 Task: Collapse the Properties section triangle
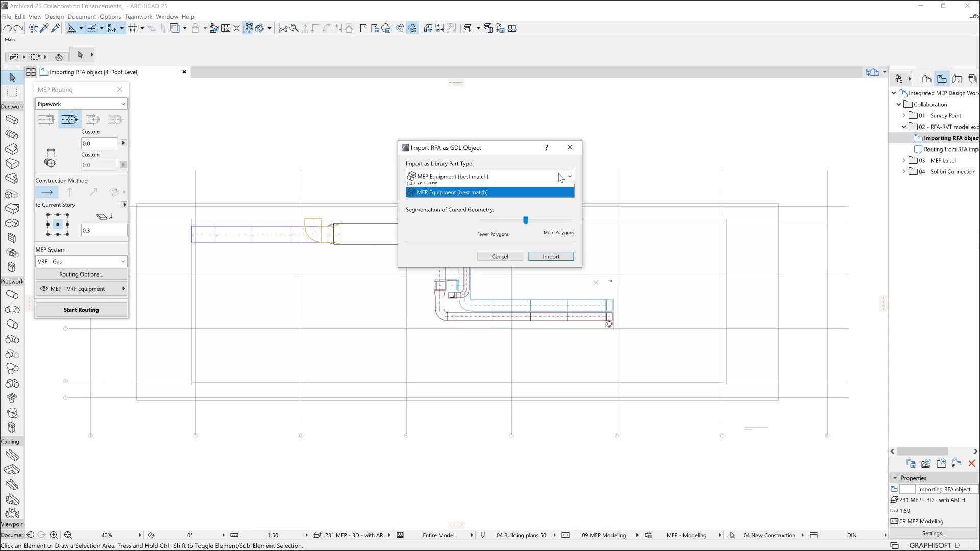point(895,478)
